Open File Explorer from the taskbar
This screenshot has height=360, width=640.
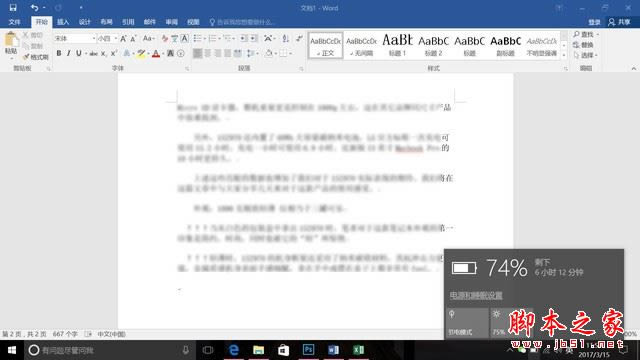258,350
